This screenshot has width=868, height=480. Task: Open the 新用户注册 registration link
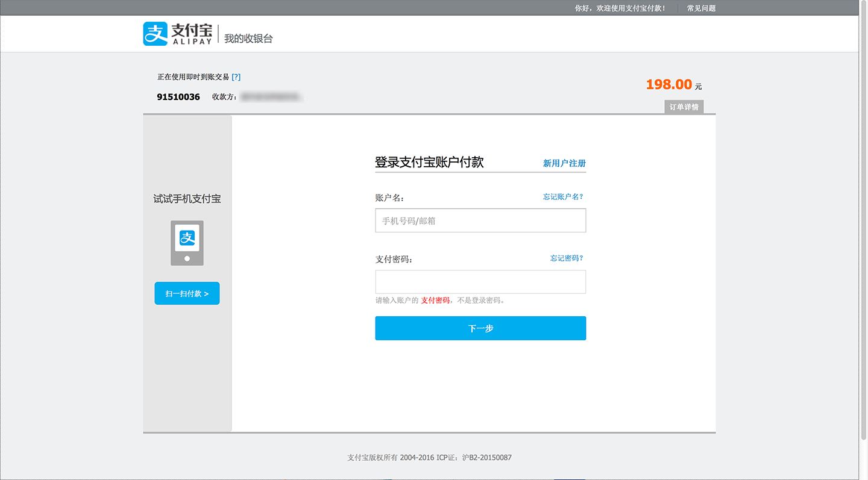[564, 163]
